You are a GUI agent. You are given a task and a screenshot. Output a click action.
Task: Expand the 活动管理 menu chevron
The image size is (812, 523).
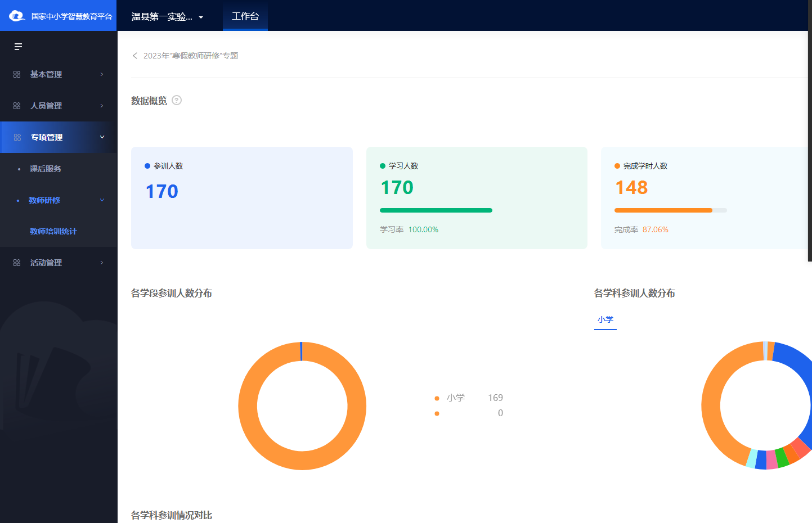pos(102,263)
